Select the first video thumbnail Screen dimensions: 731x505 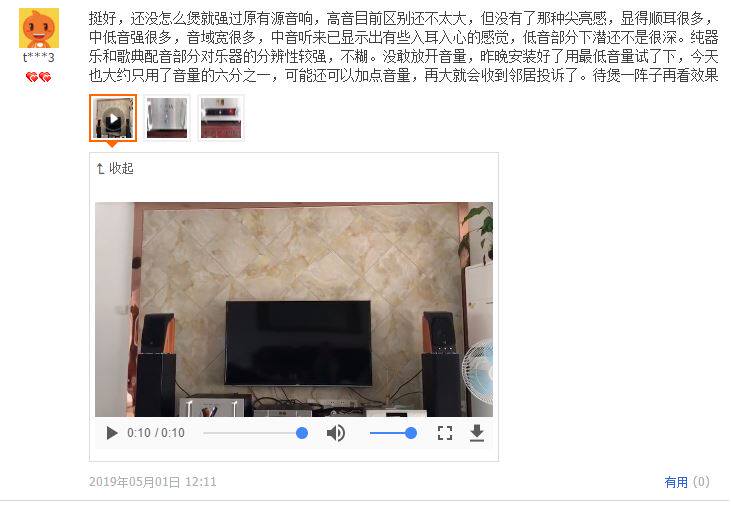113,118
